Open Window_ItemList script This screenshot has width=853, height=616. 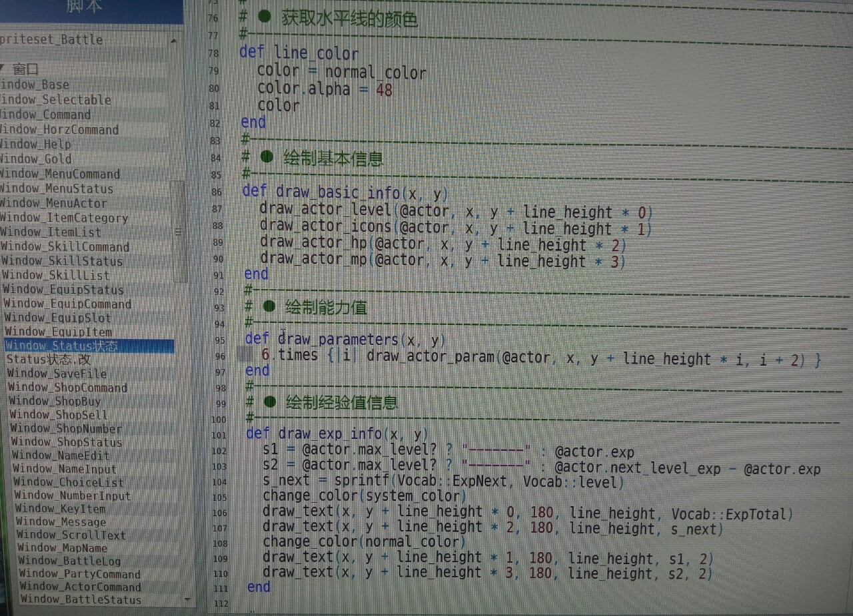(51, 232)
